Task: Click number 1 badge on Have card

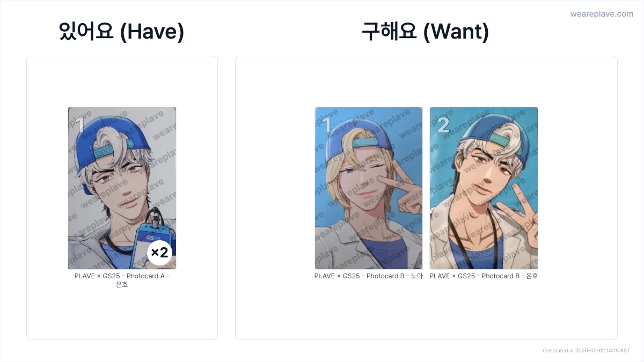Action: click(80, 125)
